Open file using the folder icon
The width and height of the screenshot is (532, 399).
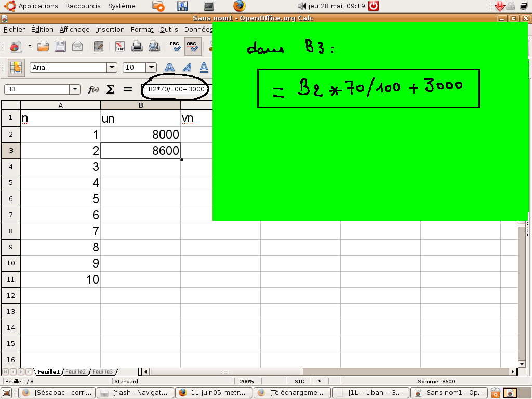(x=43, y=47)
